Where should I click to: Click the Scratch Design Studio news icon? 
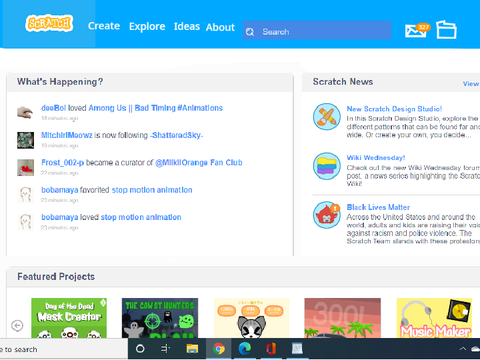327,117
